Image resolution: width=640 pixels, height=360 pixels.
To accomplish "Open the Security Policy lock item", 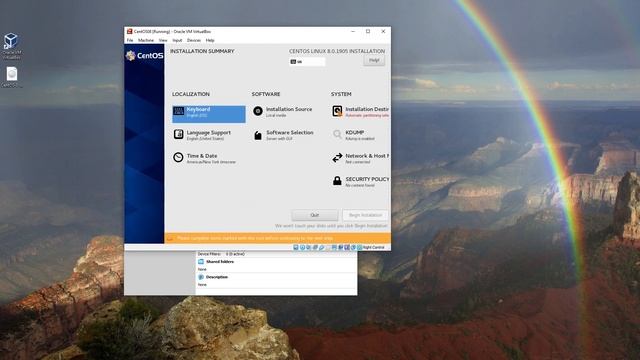I will [360, 182].
